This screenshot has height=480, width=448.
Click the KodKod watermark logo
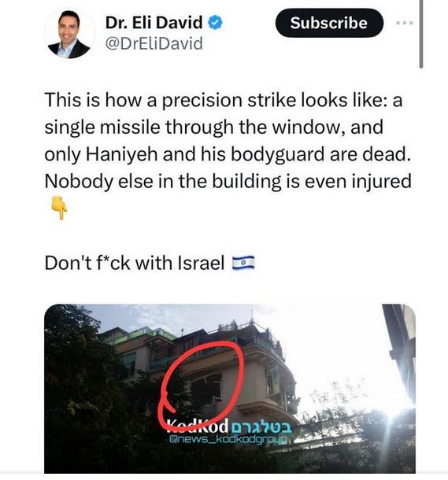(x=198, y=426)
